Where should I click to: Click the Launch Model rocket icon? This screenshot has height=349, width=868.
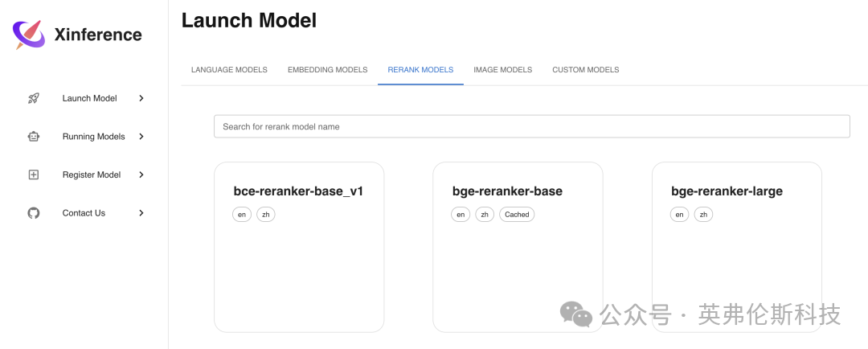tap(34, 98)
